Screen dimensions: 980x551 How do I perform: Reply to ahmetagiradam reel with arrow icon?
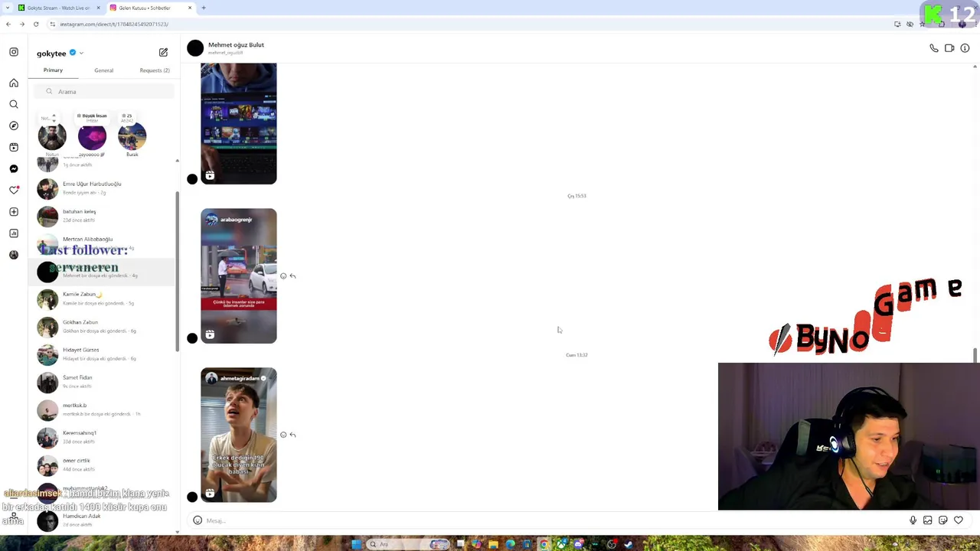click(292, 435)
